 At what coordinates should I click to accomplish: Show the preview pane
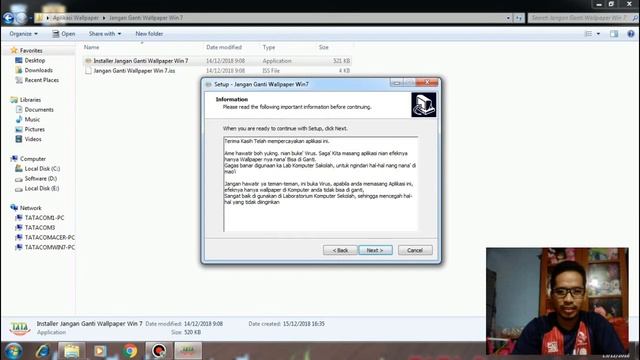(x=614, y=34)
